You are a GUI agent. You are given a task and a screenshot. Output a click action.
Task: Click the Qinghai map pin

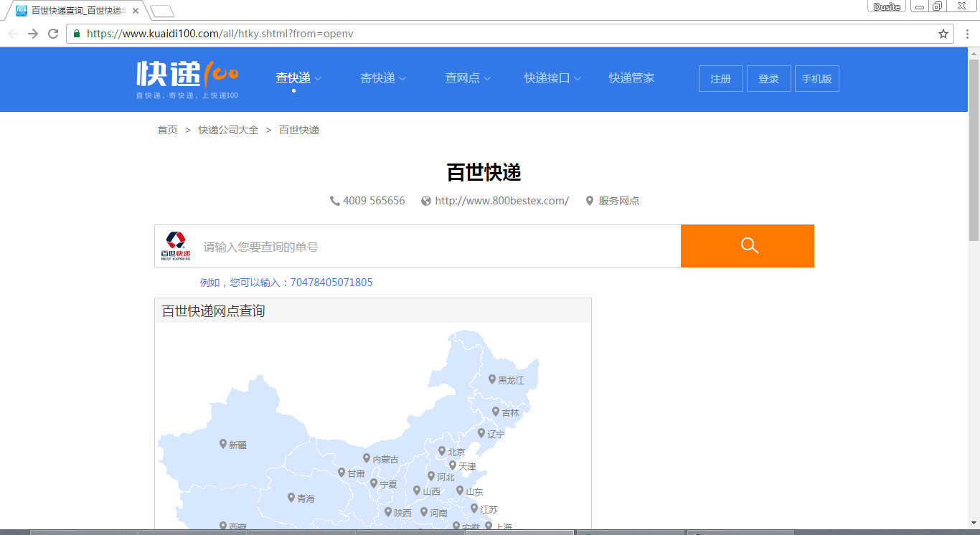[x=291, y=497]
